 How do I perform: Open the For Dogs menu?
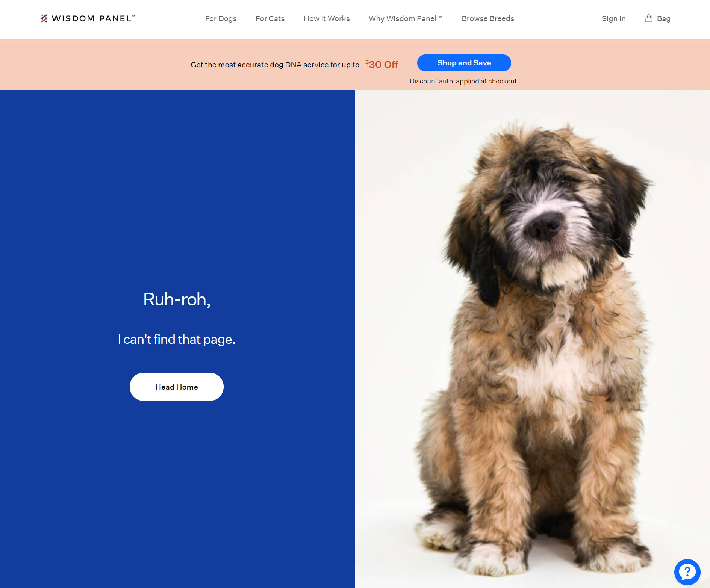click(221, 18)
